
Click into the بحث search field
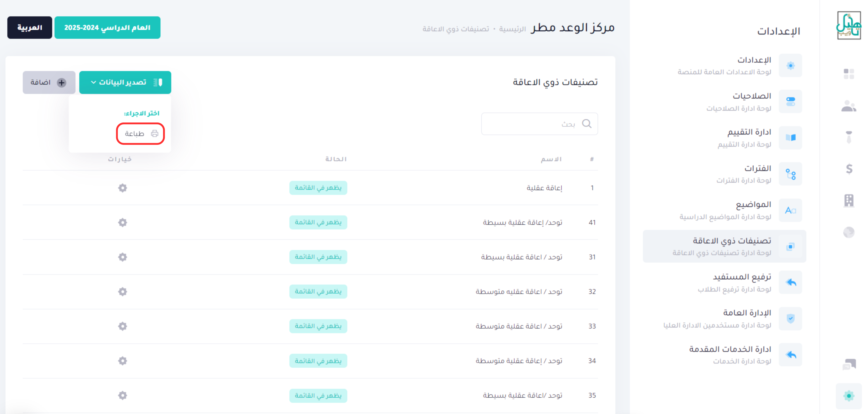tap(539, 124)
